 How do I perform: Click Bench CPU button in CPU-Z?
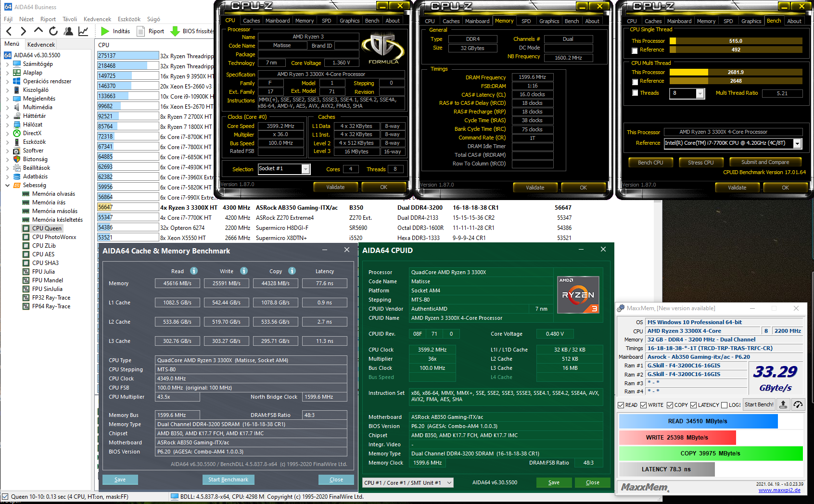tap(650, 163)
